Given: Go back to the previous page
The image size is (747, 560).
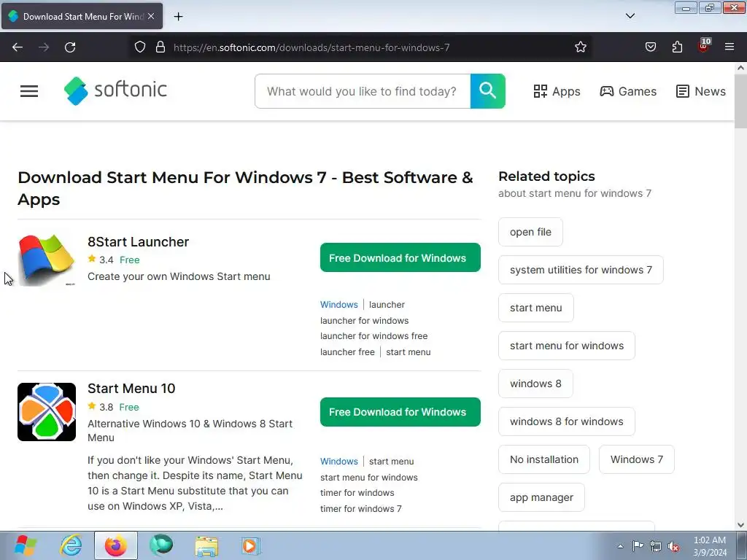Looking at the screenshot, I should click(x=18, y=47).
